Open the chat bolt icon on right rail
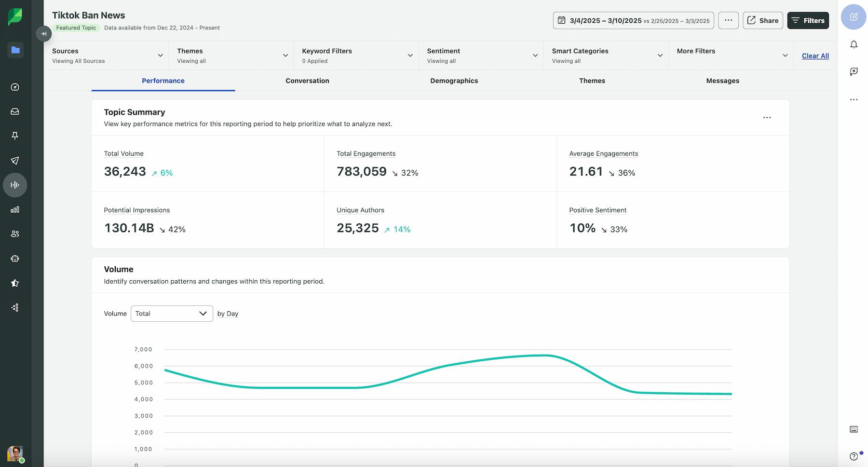This screenshot has width=868, height=467. click(x=854, y=71)
